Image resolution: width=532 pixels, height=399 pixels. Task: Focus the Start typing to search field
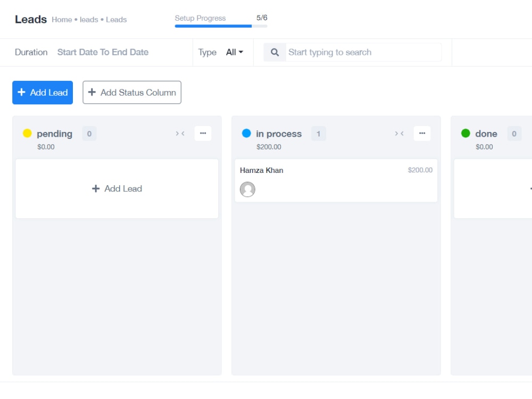pyautogui.click(x=363, y=52)
